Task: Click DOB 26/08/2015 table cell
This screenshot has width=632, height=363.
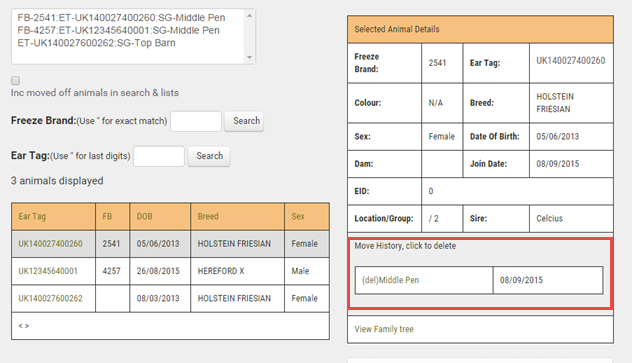Action: coord(158,271)
